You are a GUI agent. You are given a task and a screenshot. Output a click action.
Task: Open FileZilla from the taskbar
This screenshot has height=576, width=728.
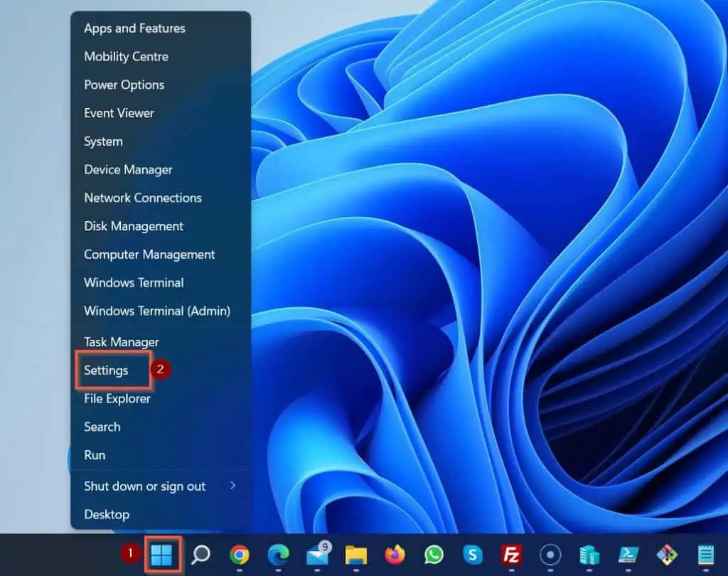pyautogui.click(x=511, y=554)
